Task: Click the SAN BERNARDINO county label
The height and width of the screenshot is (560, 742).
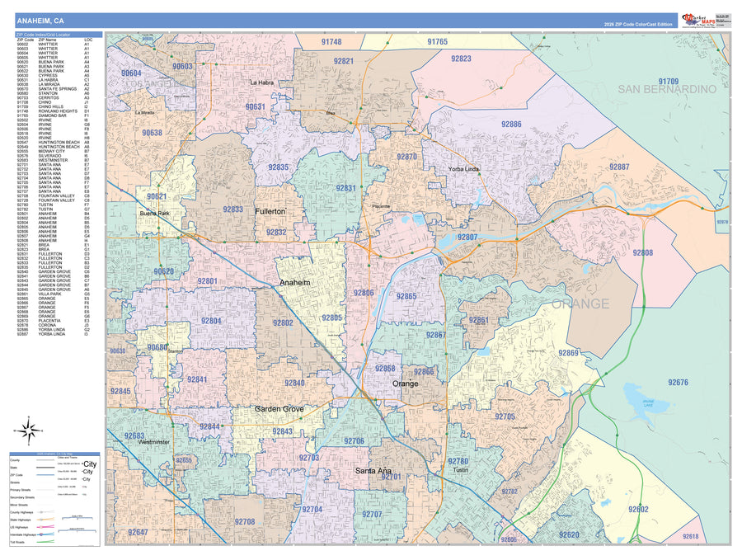Action: click(667, 89)
